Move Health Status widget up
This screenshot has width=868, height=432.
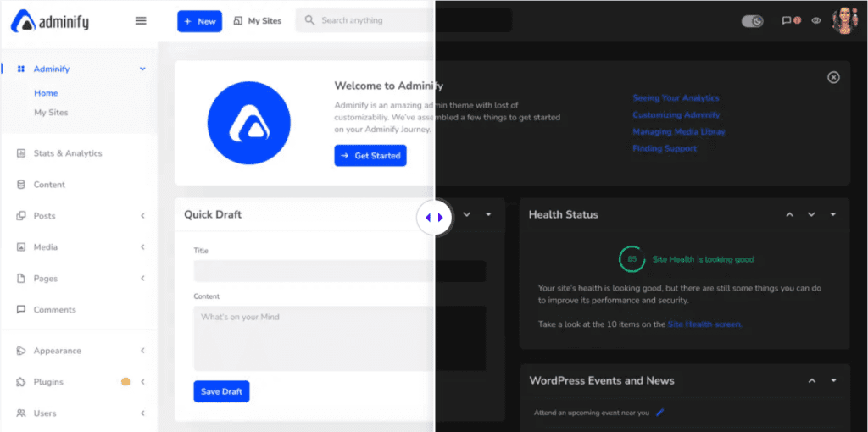(790, 214)
